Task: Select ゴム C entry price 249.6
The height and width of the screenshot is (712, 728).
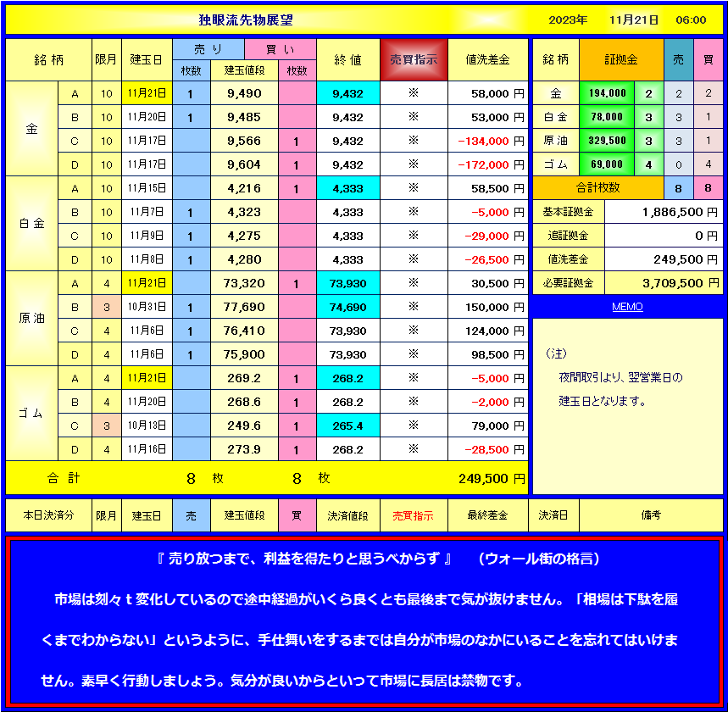Action: pyautogui.click(x=244, y=425)
